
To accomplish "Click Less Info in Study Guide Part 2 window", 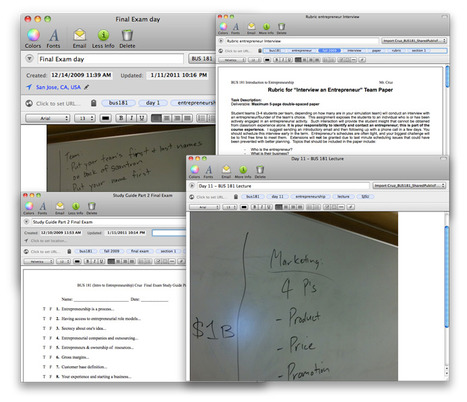I will point(76,208).
